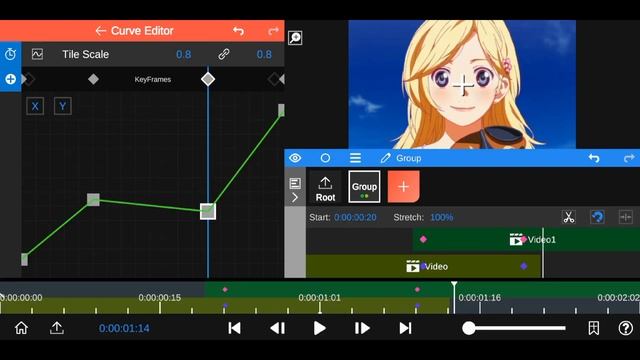Edit second Tile Scale value 0.8
The image size is (640, 360).
264,54
